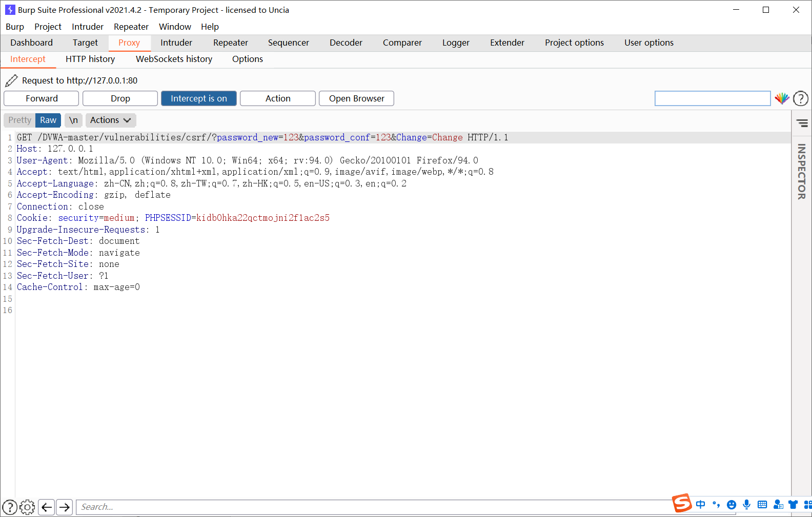
Task: Switch to the Target tab
Action: point(85,43)
